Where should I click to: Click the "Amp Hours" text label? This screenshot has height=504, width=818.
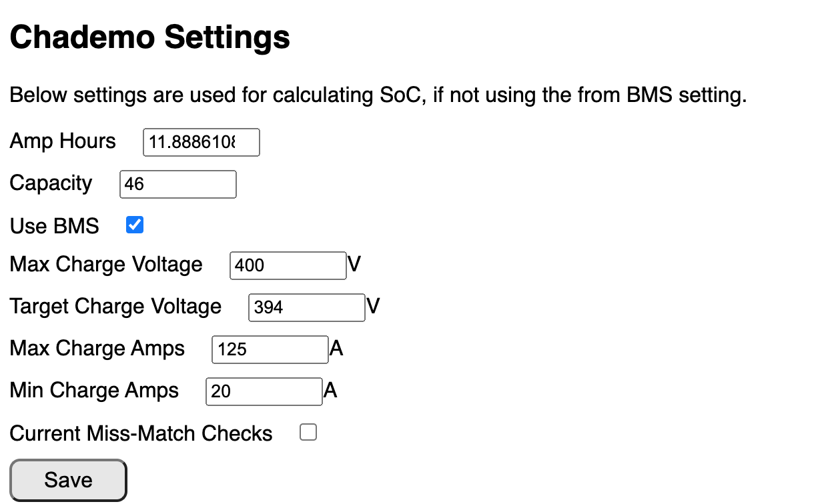63,141
